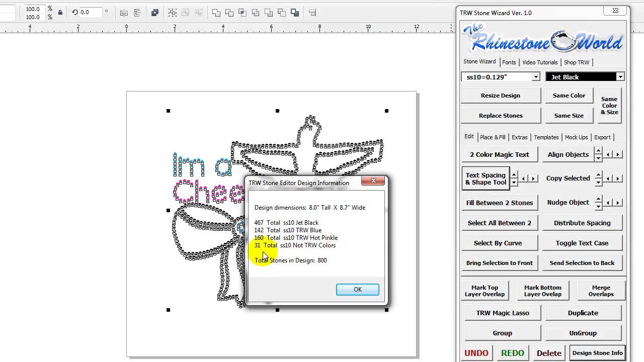Select the Edit sub-tab
This screenshot has height=362, width=644.
click(469, 136)
